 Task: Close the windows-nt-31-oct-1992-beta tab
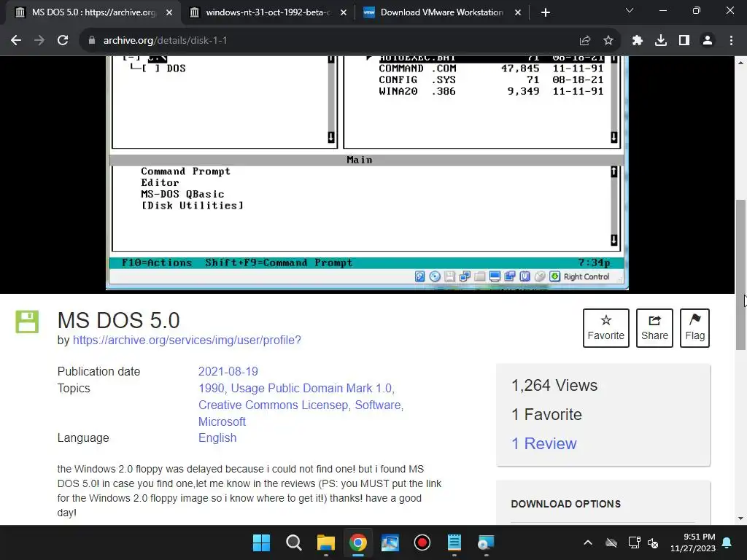[344, 12]
